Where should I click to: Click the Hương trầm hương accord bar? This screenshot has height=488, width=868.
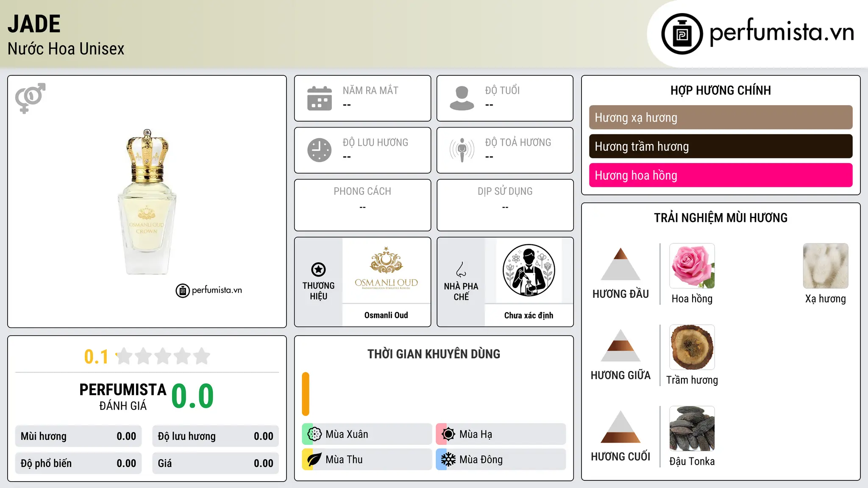(x=721, y=146)
